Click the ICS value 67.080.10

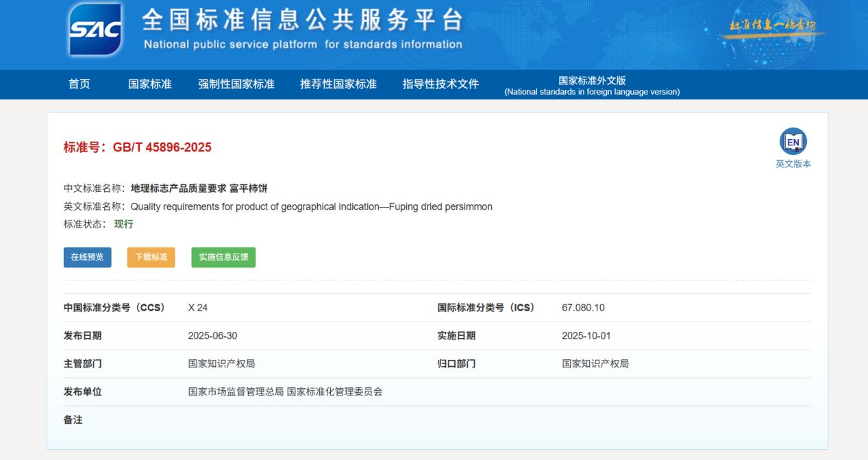[x=583, y=308]
